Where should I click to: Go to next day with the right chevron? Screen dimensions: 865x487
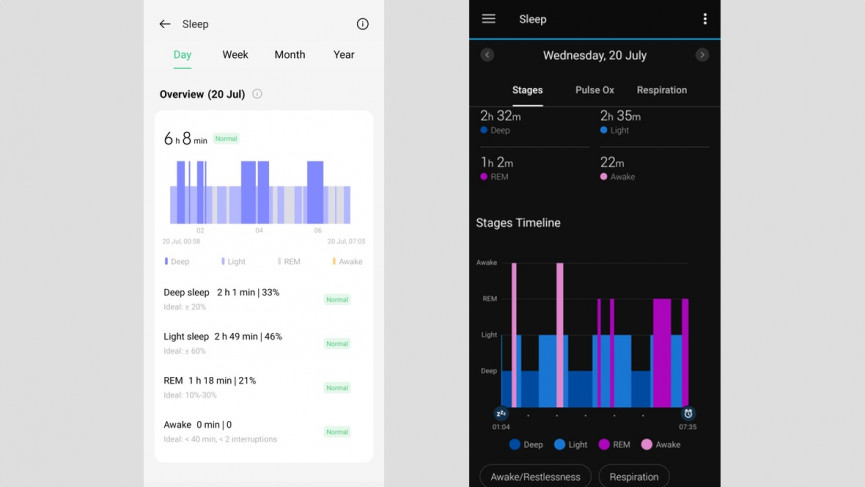tap(702, 55)
